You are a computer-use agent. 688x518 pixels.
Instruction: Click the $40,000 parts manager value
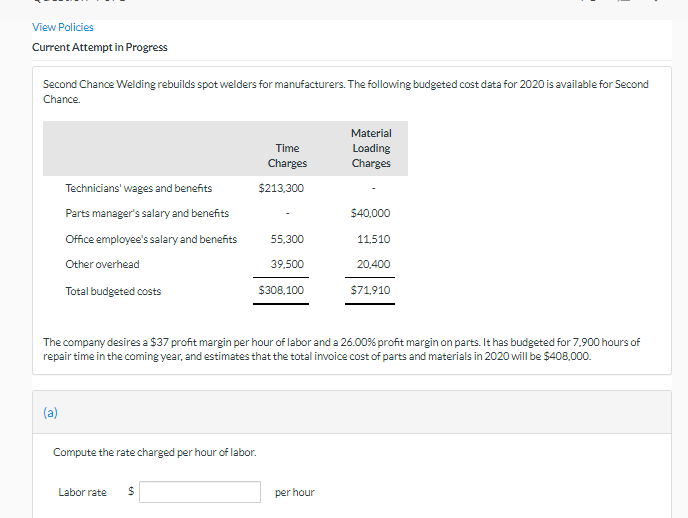point(370,213)
